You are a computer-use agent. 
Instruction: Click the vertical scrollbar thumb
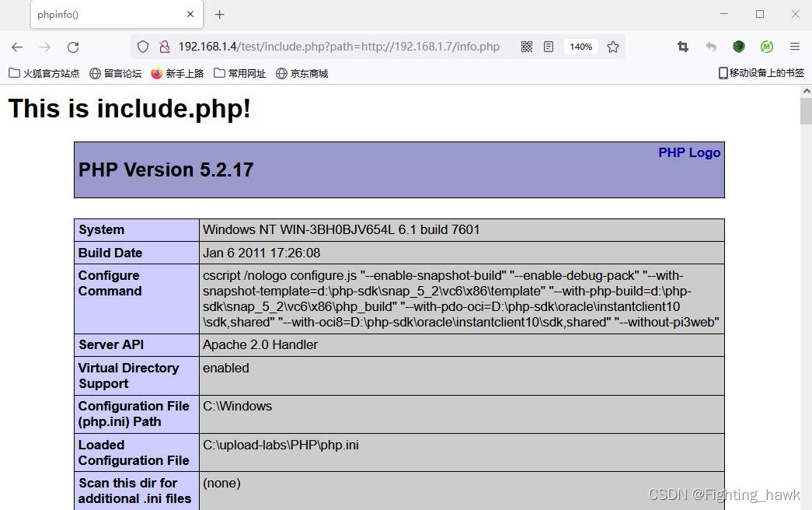tap(807, 111)
